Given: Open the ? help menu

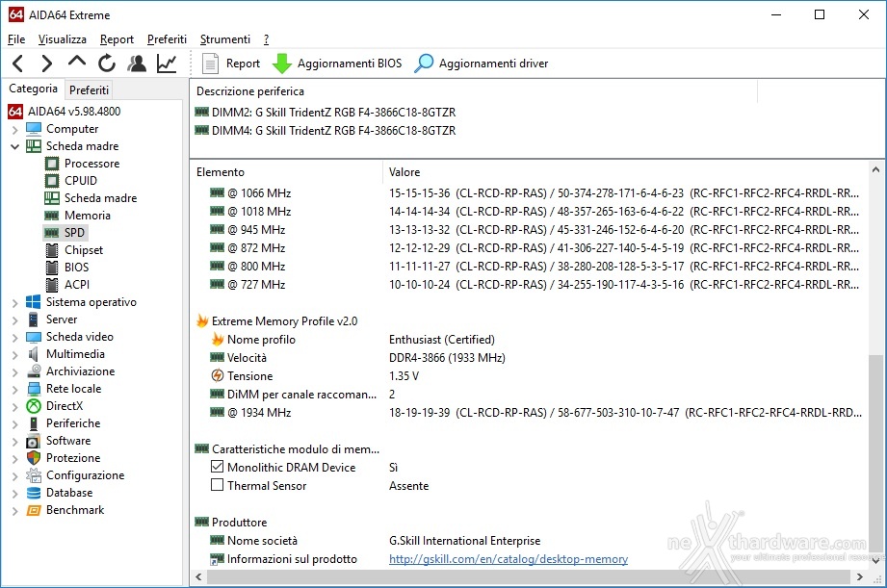Looking at the screenshot, I should tap(267, 39).
